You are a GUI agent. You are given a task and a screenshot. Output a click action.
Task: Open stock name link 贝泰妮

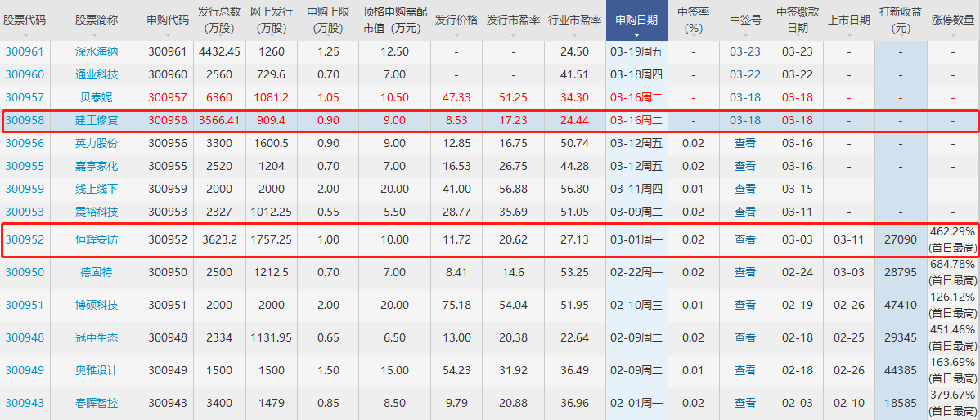pos(96,97)
